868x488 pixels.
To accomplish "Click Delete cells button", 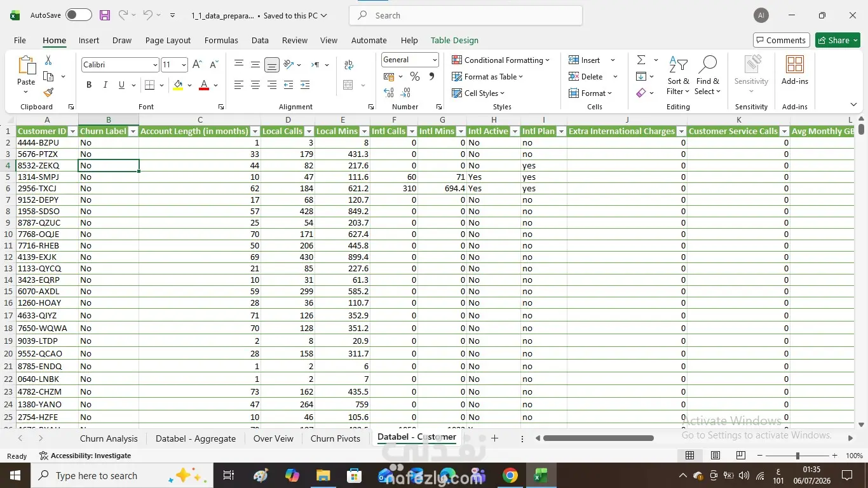I will (x=586, y=76).
